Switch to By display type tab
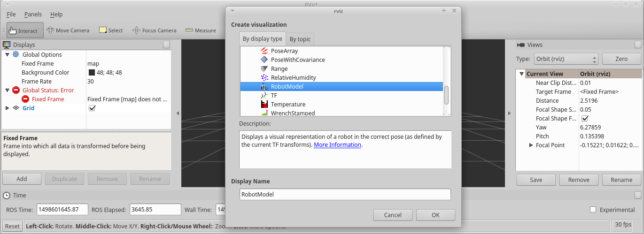The width and height of the screenshot is (644, 234). (x=263, y=39)
